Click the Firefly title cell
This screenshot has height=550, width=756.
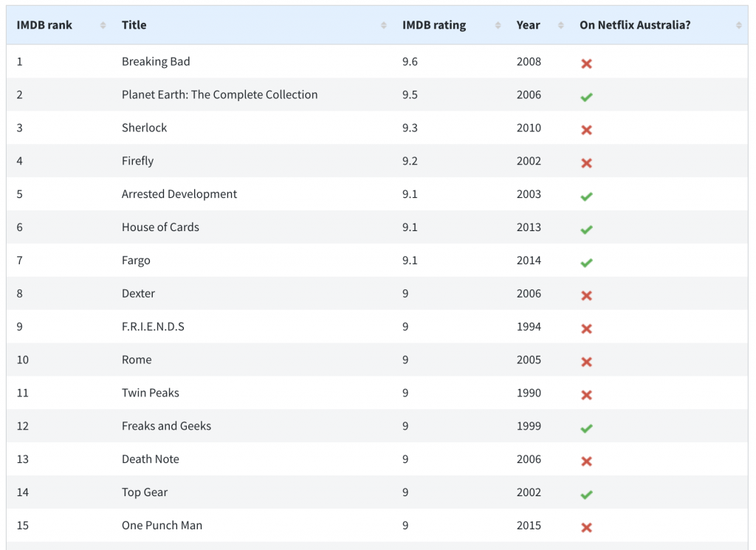[x=137, y=161]
